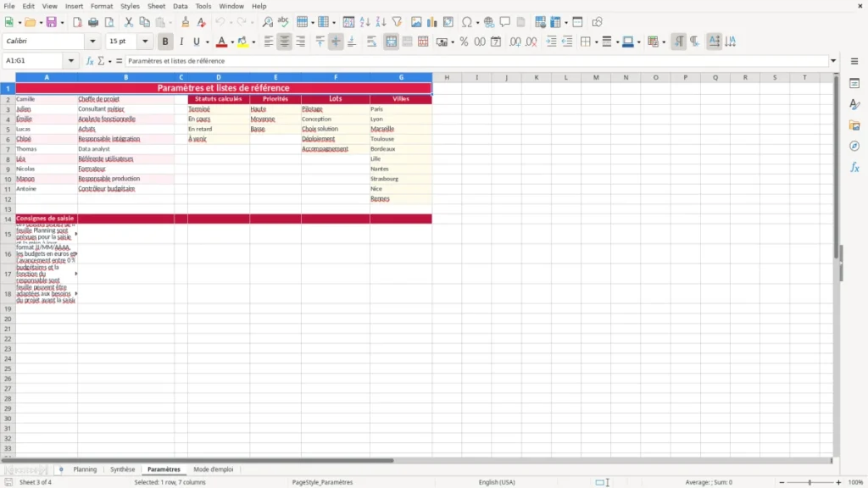Click the Copy icon

tap(144, 22)
